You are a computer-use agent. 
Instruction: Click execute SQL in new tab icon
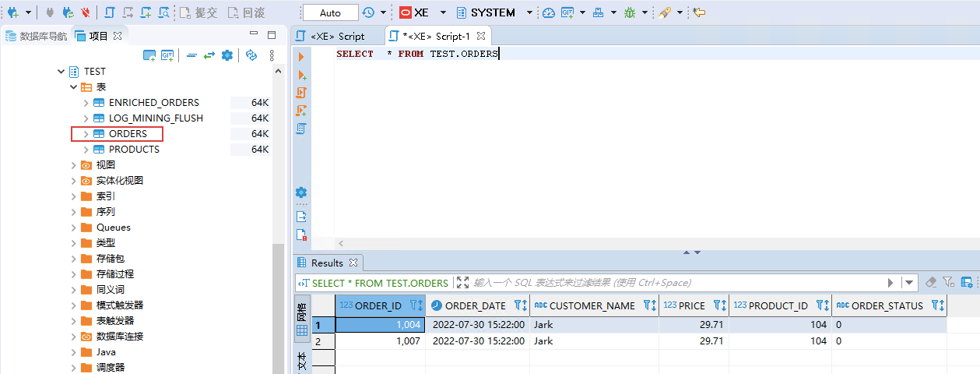pos(301,75)
